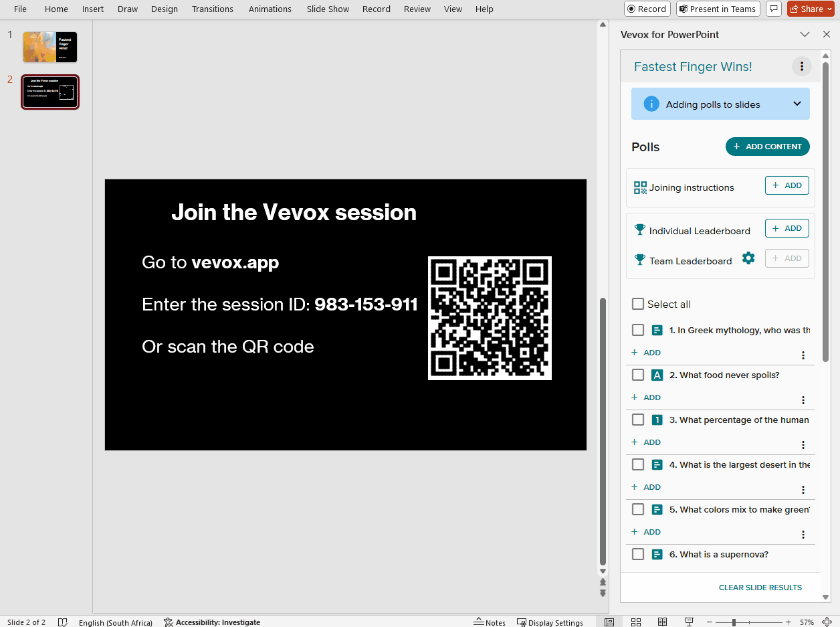Click the Joining instructions grid icon

(x=639, y=187)
